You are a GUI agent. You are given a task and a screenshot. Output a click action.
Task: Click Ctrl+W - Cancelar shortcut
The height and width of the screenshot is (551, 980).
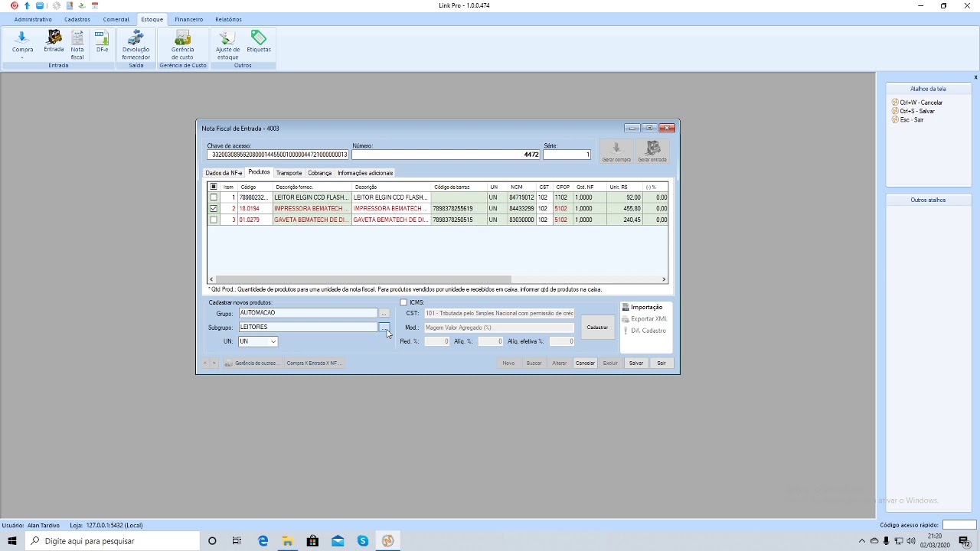(x=917, y=102)
